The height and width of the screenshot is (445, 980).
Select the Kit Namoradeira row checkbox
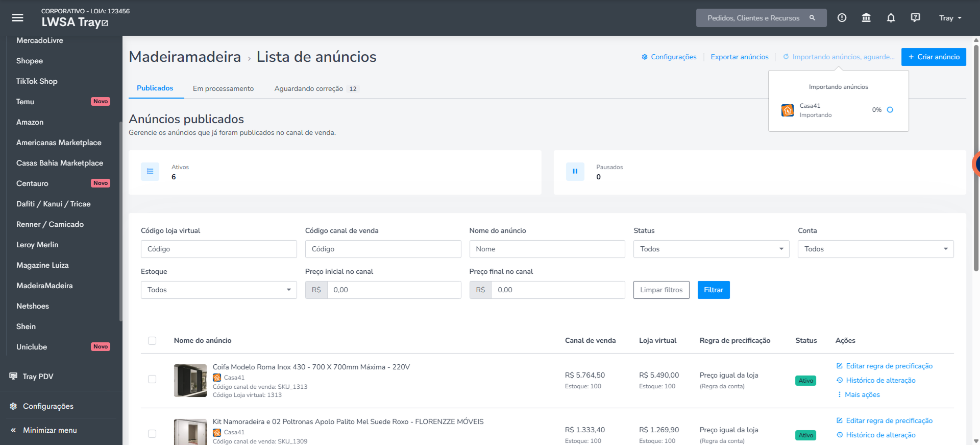tap(152, 434)
